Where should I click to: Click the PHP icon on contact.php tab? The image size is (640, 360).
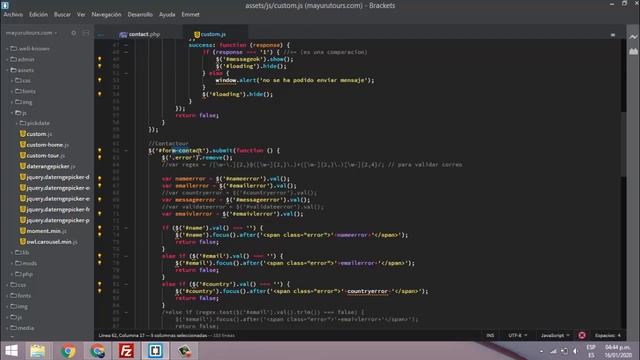pos(123,35)
